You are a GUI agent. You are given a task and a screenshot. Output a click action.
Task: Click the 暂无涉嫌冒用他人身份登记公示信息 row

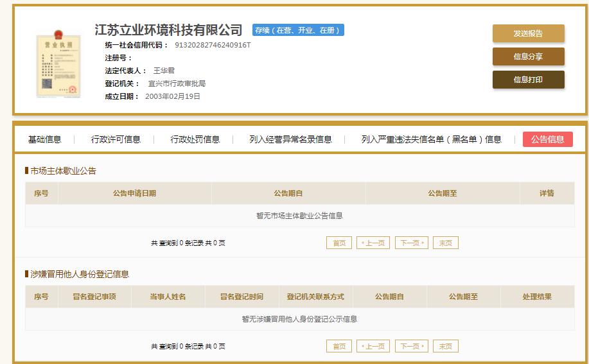[x=299, y=319]
